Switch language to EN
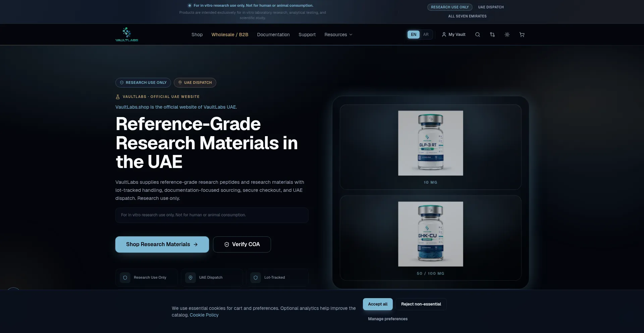The height and width of the screenshot is (333, 644). [414, 35]
